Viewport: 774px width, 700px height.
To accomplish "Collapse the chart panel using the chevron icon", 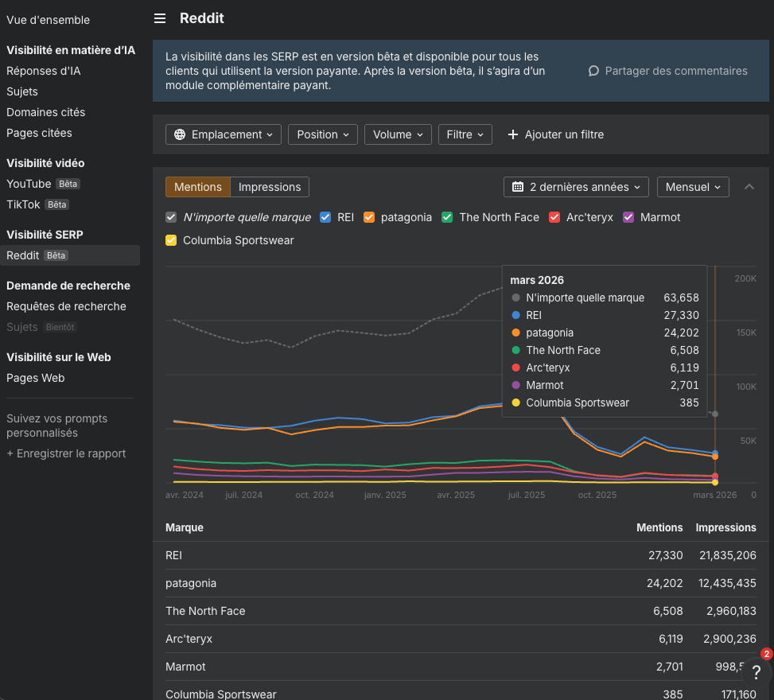I will pos(749,187).
